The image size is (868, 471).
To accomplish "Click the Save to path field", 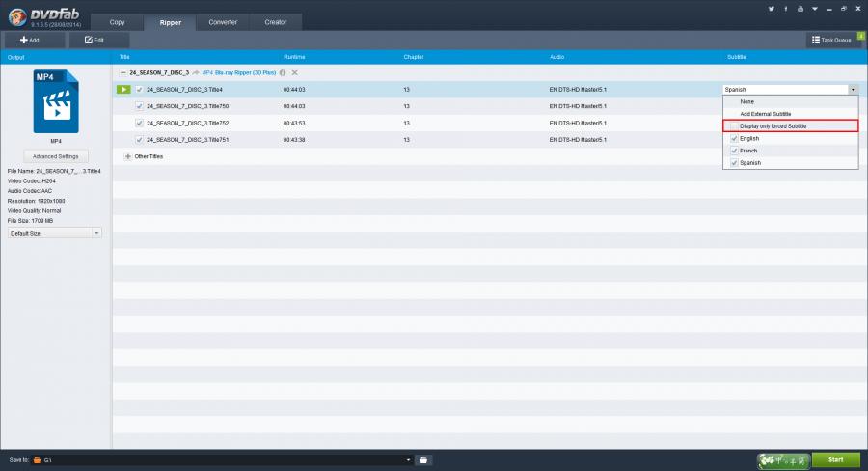I will pos(222,460).
